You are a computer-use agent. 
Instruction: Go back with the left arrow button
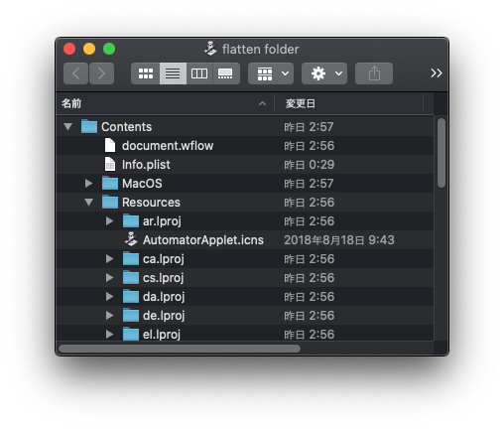(x=75, y=73)
